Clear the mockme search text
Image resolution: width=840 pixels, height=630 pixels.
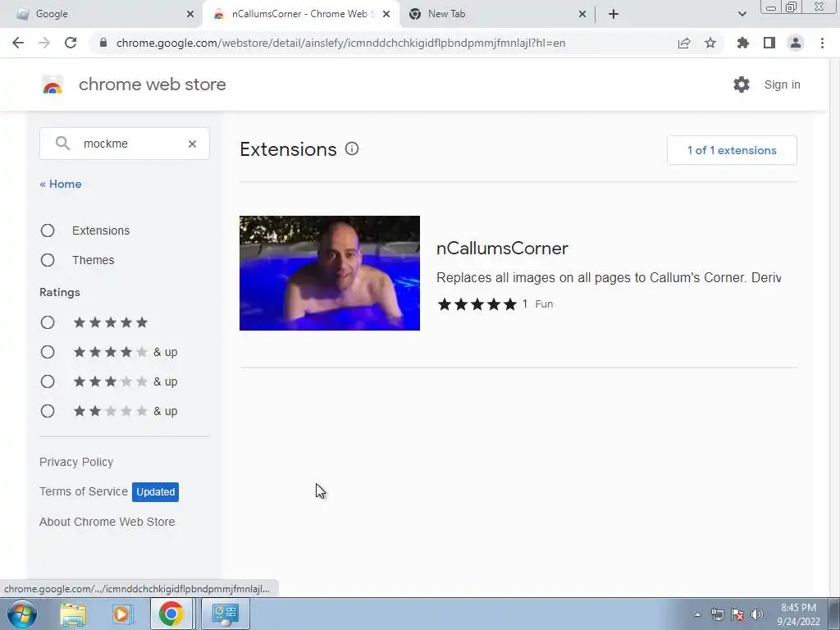(192, 144)
